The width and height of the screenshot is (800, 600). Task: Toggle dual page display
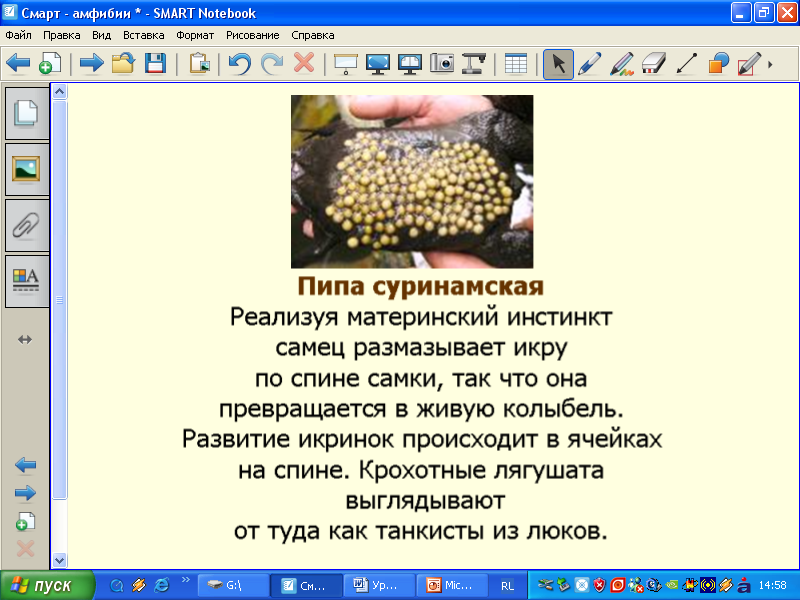(x=410, y=64)
